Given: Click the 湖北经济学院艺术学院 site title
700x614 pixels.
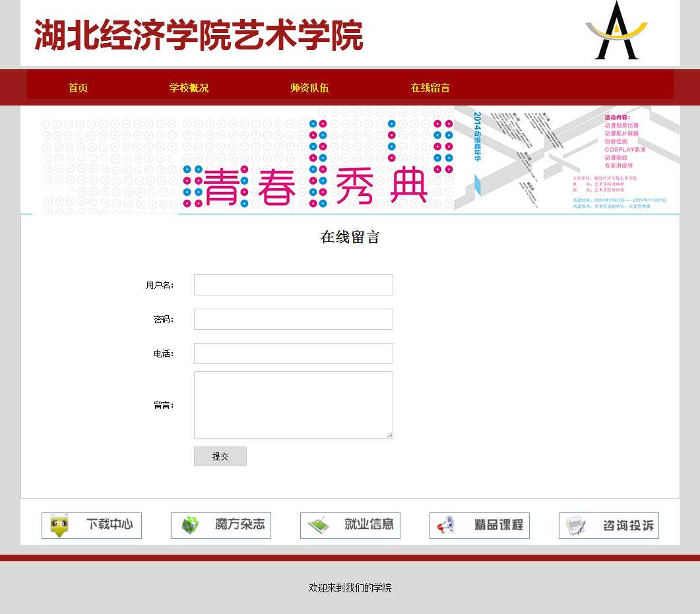Looking at the screenshot, I should (x=199, y=35).
